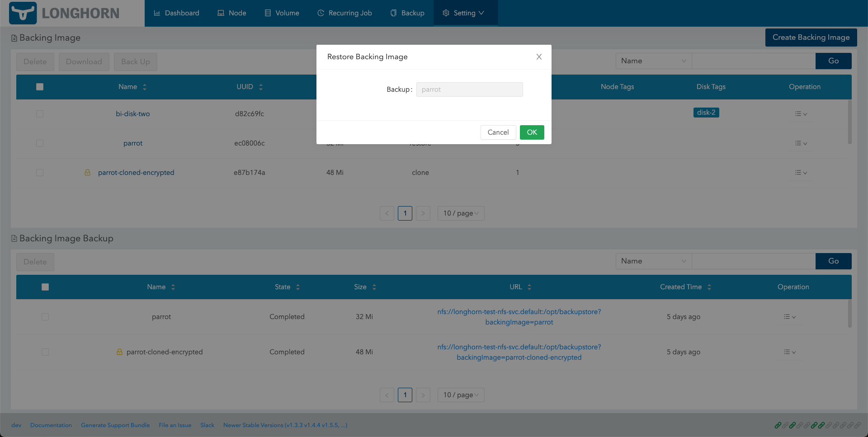Sort backups by Size column
Viewport: 868px width, 437px height.
374,287
